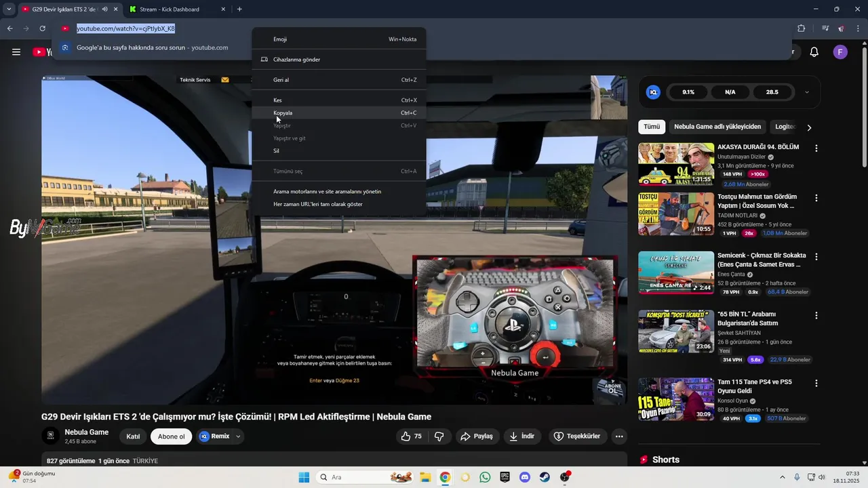This screenshot has height=488, width=868.
Task: Click the 28.5 vidIQ stat pill
Action: click(x=772, y=92)
